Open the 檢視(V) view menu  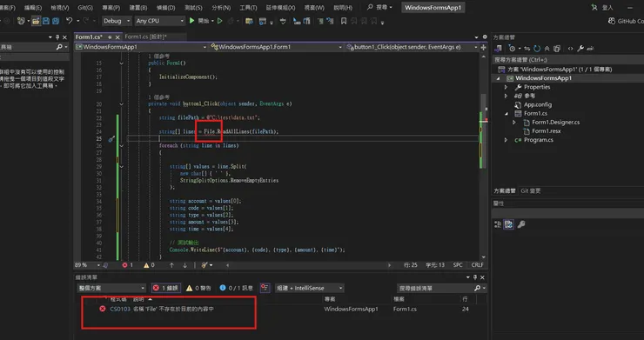point(59,7)
